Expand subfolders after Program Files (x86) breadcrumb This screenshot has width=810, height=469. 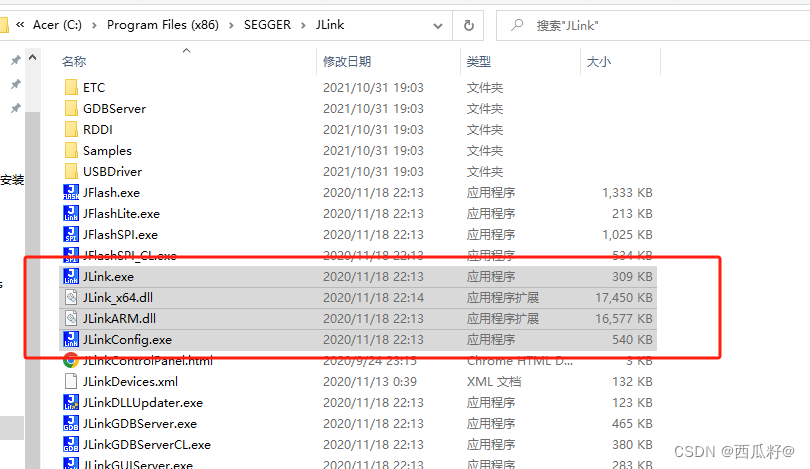[231, 25]
